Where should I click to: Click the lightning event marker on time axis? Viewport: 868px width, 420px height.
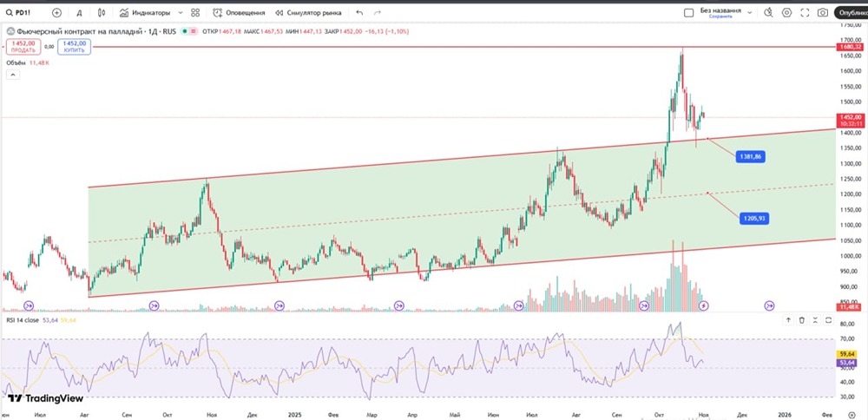pyautogui.click(x=705, y=305)
